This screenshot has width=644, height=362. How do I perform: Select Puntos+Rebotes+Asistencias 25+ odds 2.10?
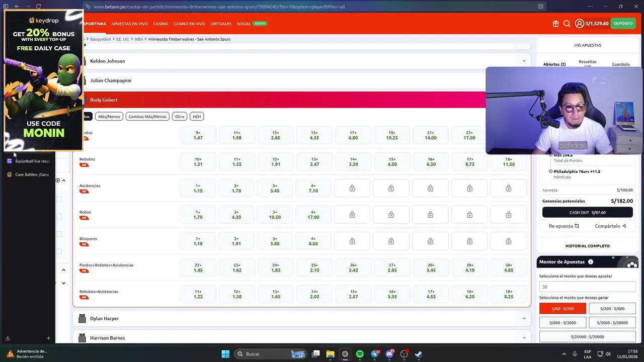314,267
